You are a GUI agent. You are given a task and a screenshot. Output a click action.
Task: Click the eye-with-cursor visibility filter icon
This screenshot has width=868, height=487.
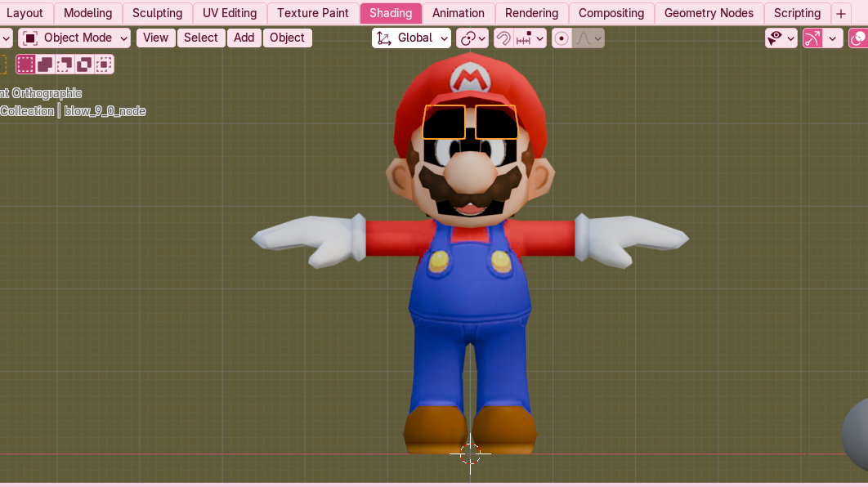pyautogui.click(x=775, y=38)
